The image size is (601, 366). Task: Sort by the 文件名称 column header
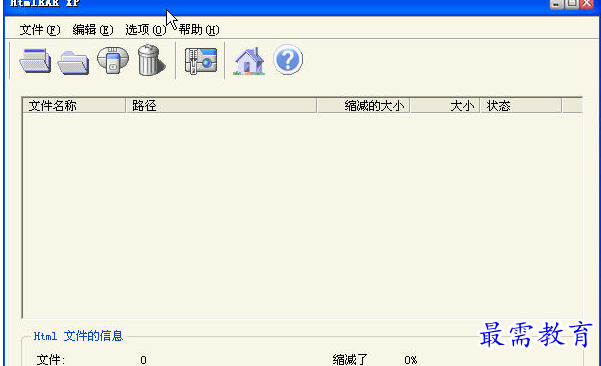coord(74,105)
